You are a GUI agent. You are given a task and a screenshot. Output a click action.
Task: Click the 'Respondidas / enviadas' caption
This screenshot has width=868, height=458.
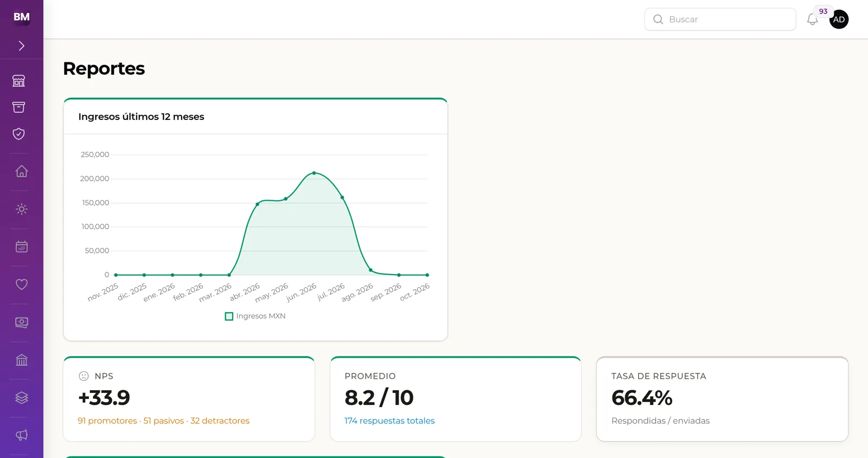(660, 421)
